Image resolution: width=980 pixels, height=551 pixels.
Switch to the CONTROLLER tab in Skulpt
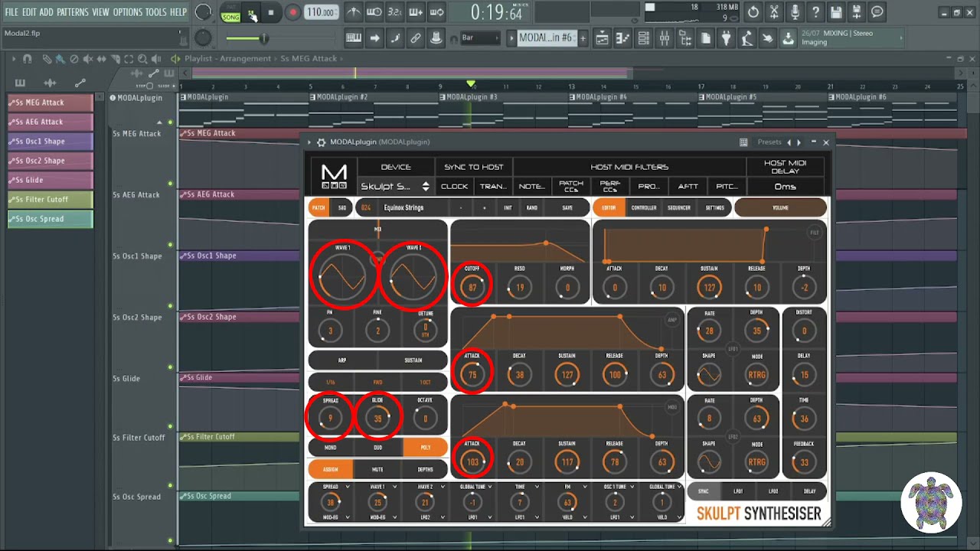pos(643,207)
